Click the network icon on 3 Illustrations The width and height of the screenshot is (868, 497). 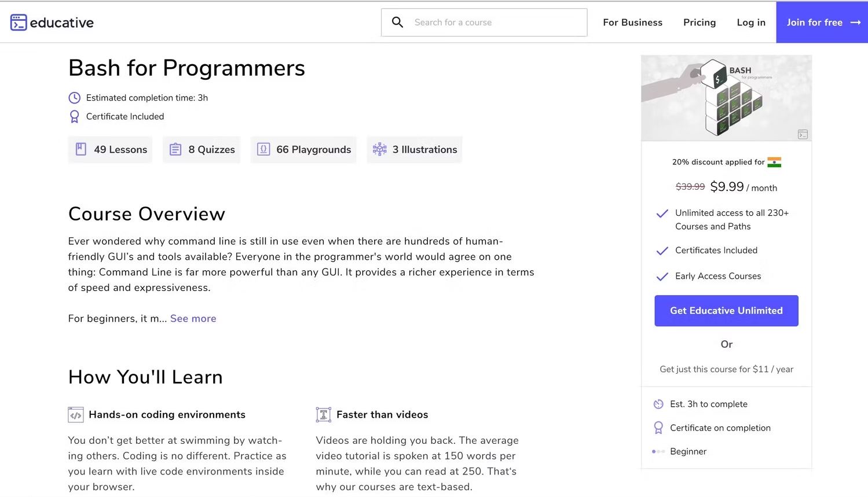pos(379,149)
